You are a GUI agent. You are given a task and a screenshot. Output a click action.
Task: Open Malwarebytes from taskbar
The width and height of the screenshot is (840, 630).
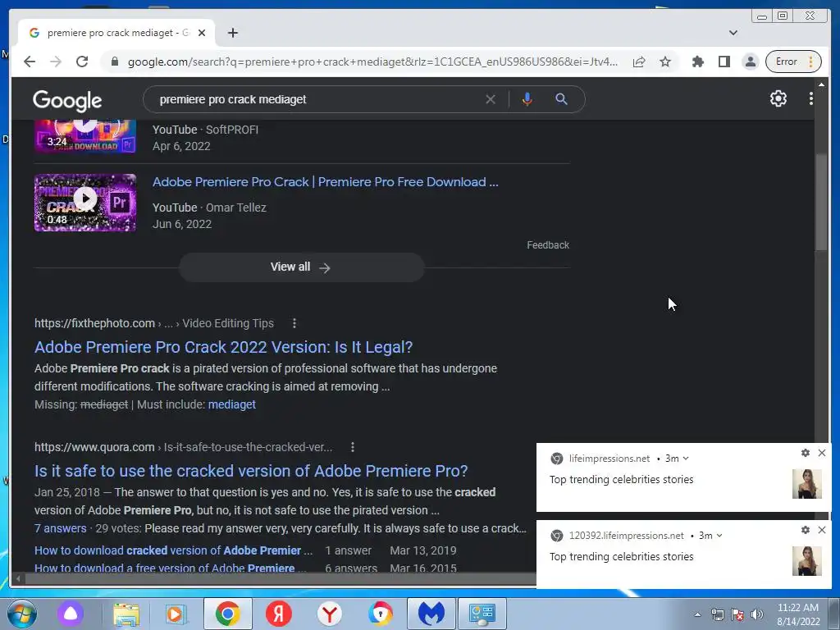(x=431, y=614)
